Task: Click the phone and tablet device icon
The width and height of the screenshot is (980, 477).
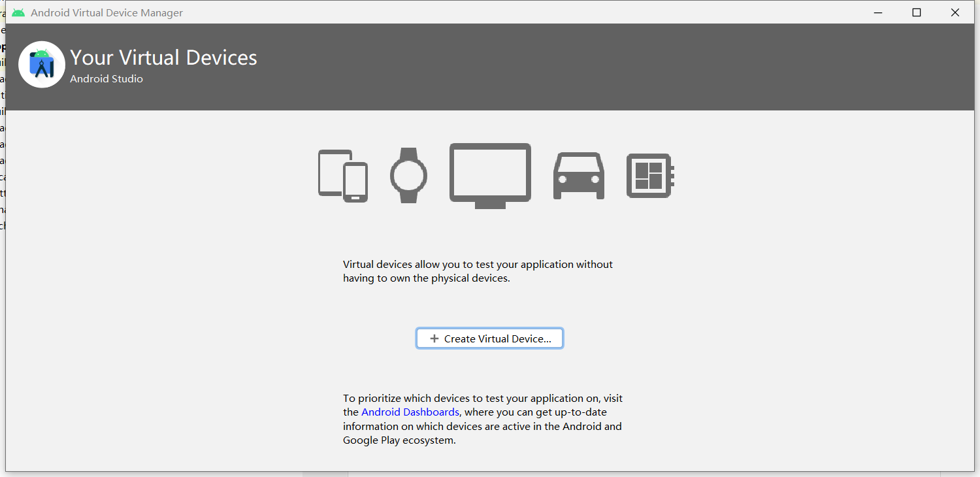Action: tap(343, 175)
